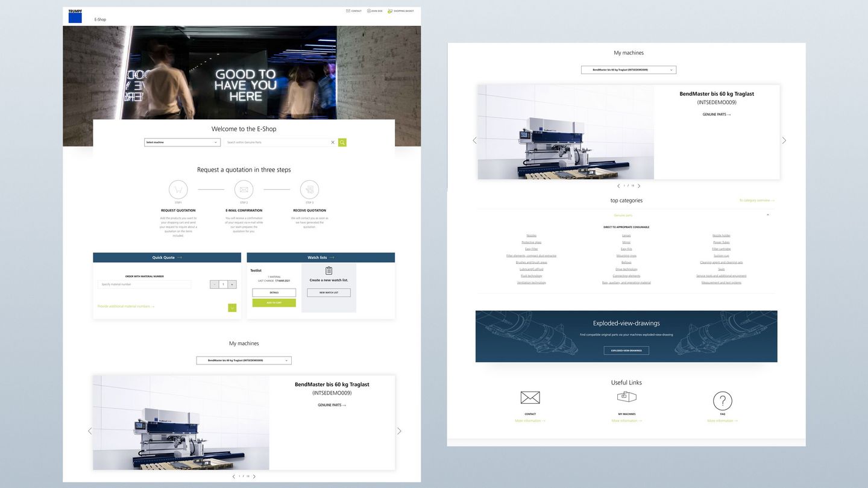Decrease quantity with the minus button
Image resolution: width=868 pixels, height=488 pixels.
pyautogui.click(x=214, y=284)
